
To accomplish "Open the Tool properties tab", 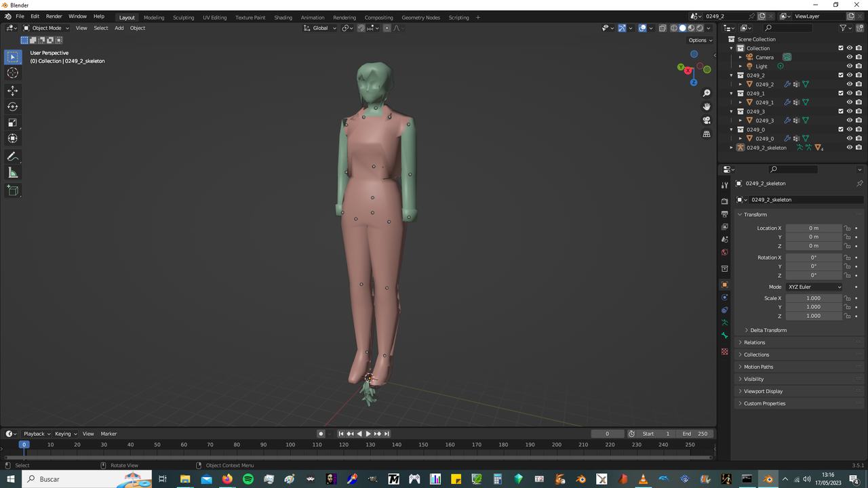I will [x=724, y=185].
